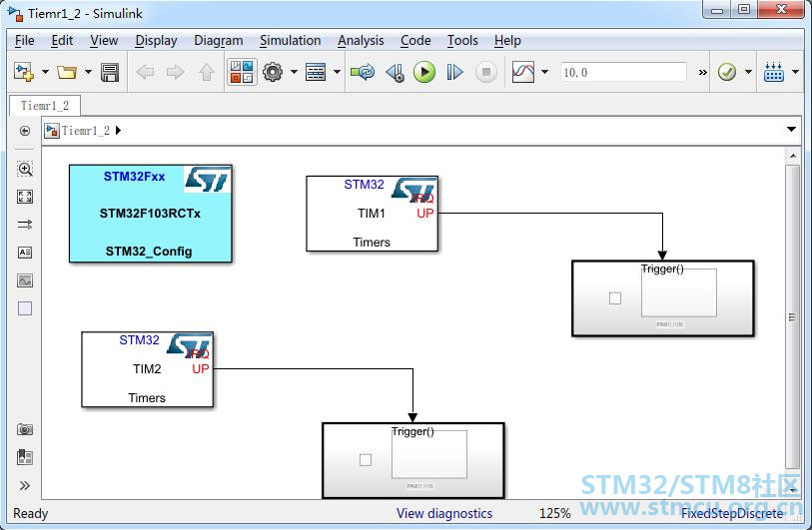Show more toolbar items chevron
This screenshot has width=812, height=530.
coord(702,73)
